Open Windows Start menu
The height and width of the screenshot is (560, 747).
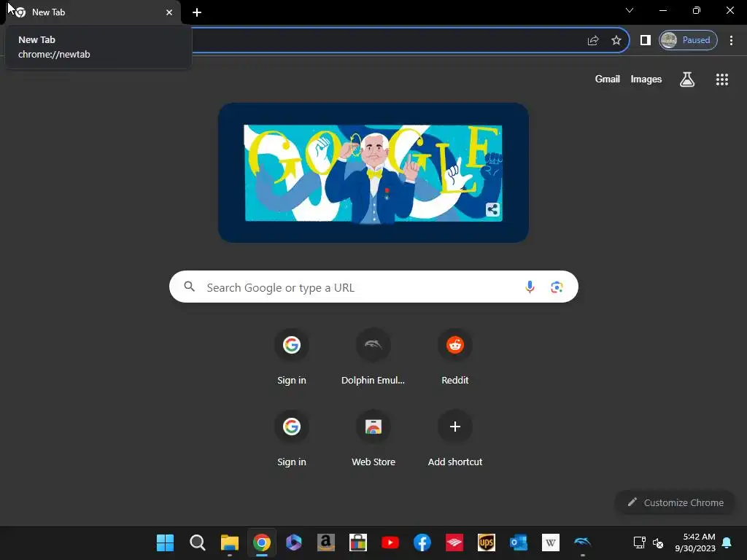tap(166, 542)
